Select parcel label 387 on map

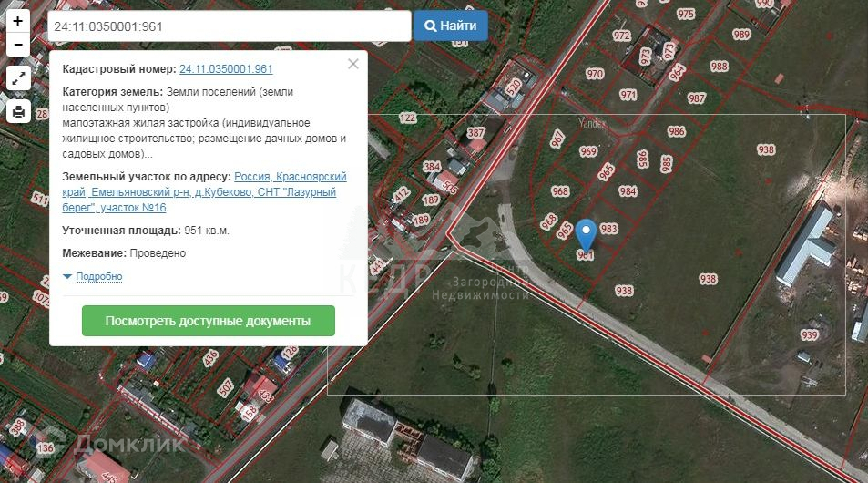[x=475, y=133]
